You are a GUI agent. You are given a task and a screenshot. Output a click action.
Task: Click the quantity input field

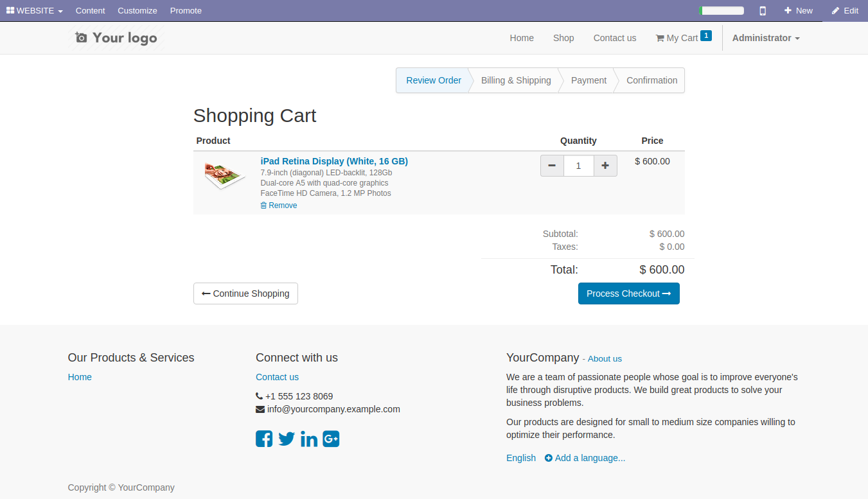pyautogui.click(x=579, y=166)
